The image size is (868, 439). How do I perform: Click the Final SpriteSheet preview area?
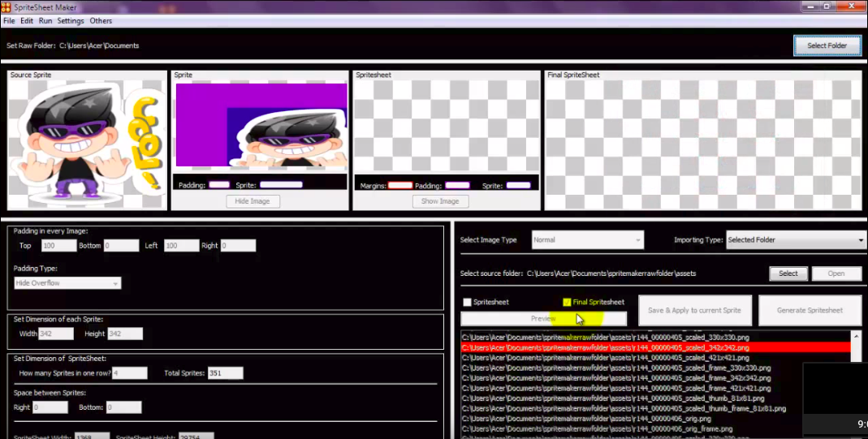pyautogui.click(x=703, y=144)
